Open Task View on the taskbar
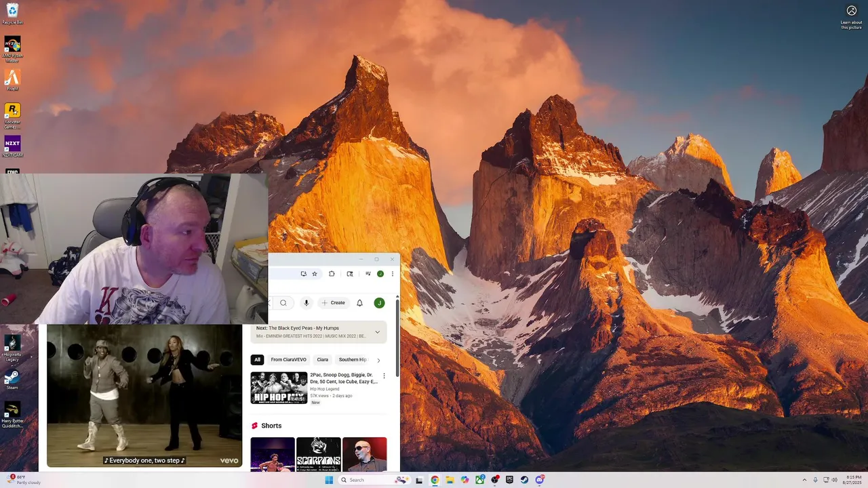 [419, 480]
